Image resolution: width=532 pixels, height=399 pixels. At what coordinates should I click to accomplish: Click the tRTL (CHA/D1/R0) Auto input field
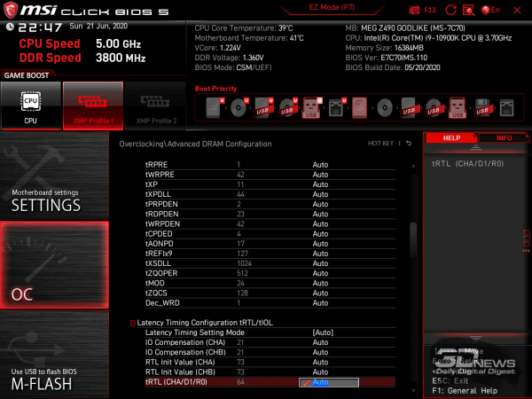334,382
